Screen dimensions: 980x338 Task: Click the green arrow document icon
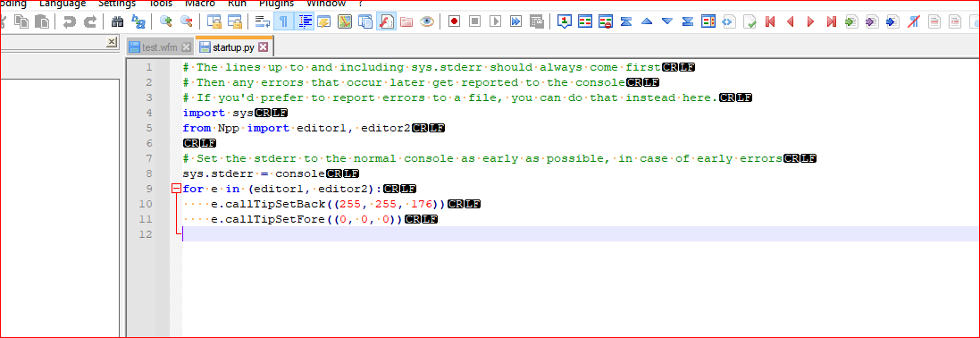tap(851, 21)
